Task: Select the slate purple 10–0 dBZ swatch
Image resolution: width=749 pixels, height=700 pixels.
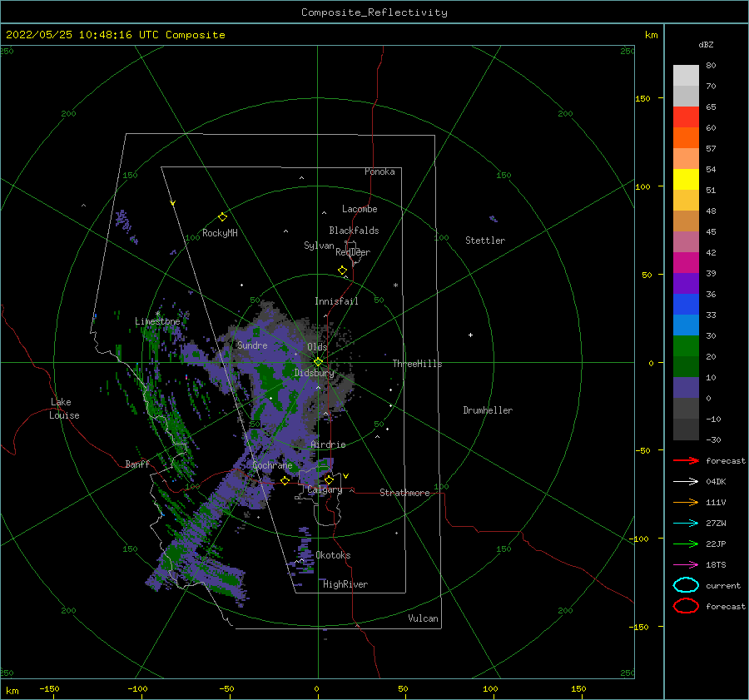Action: (686, 388)
